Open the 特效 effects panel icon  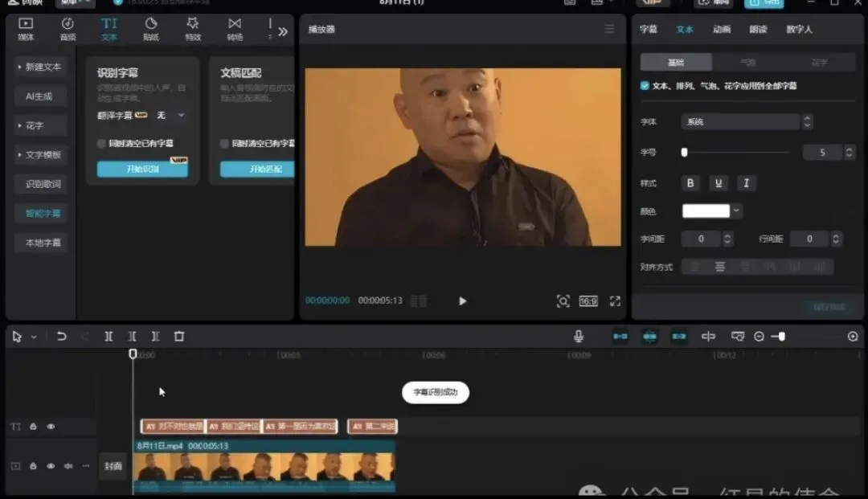(193, 29)
